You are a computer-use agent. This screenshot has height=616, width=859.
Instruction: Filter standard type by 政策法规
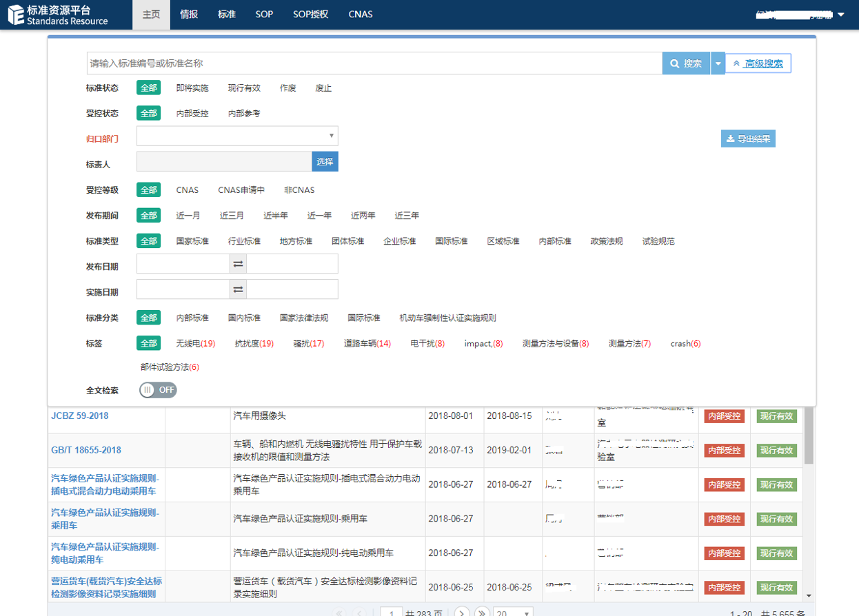607,240
